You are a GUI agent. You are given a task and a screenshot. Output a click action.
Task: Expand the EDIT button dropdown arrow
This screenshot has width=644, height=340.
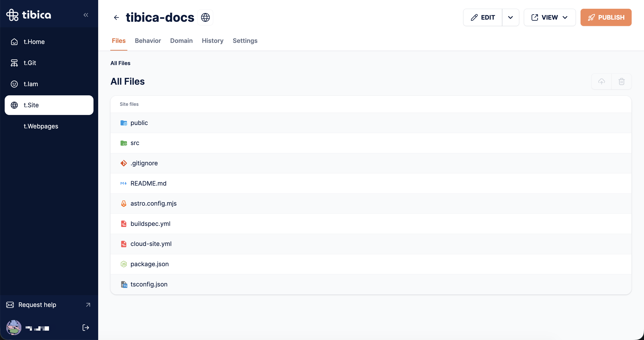click(510, 17)
